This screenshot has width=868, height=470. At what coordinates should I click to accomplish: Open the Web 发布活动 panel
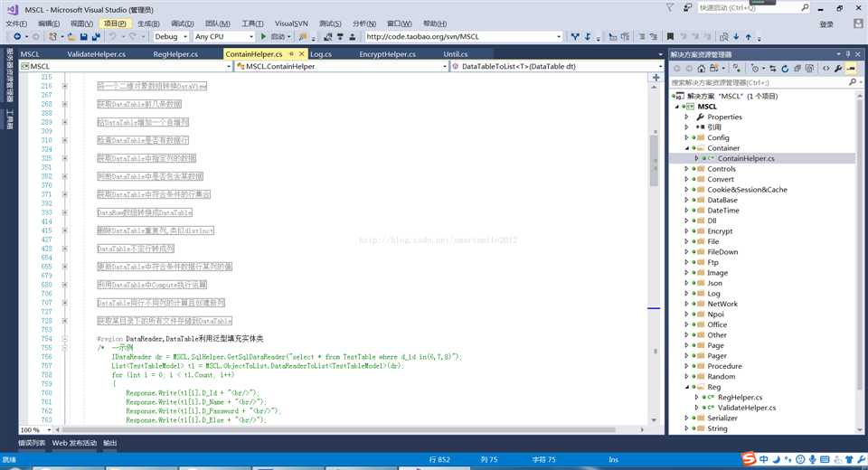point(74,443)
